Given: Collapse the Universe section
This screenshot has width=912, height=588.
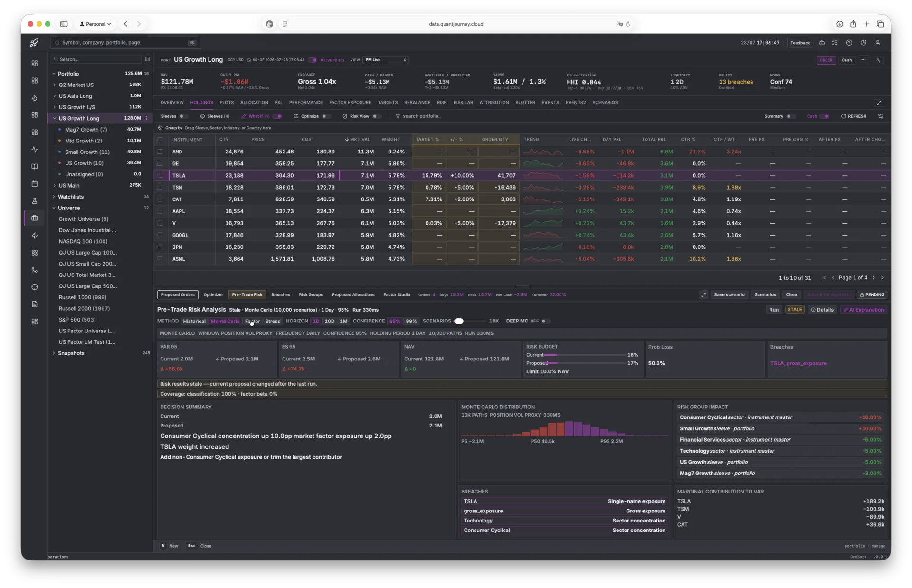Looking at the screenshot, I should click(54, 208).
